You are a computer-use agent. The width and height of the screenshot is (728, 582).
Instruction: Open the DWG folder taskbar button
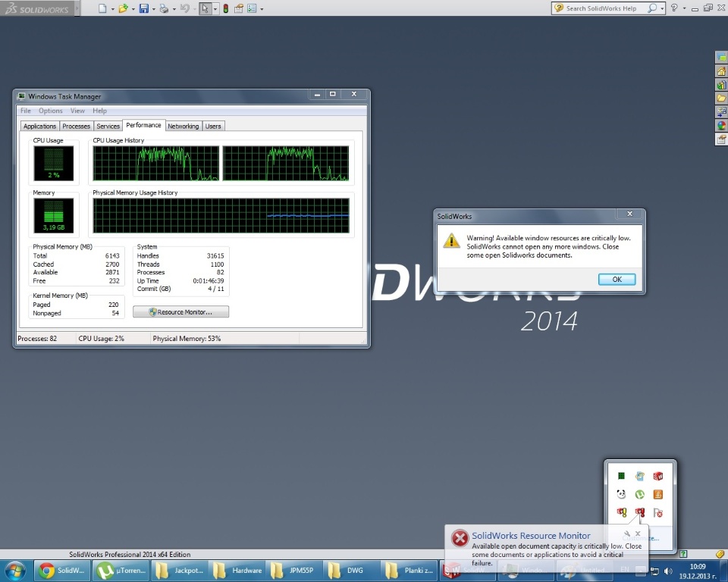pos(353,571)
